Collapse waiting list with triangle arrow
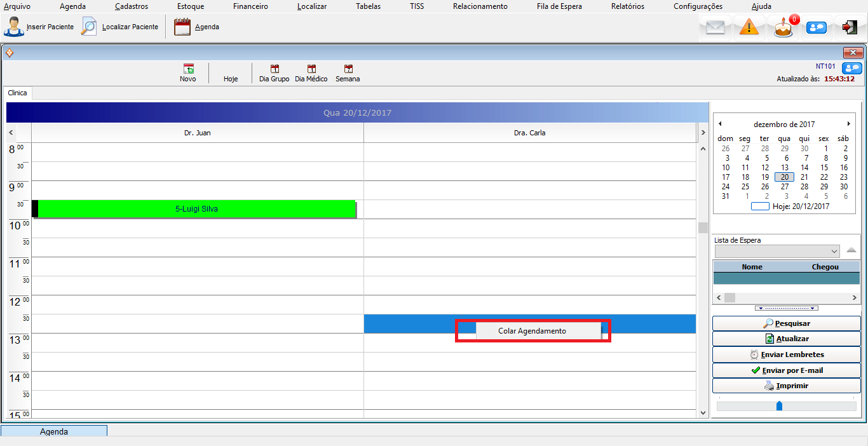This screenshot has height=446, width=868. [851, 250]
